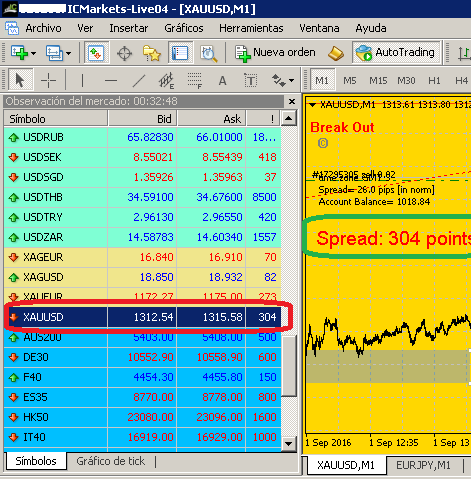Viewport: 471px width, 479px height.
Task: Select the XAGEUR row
Action: (142, 257)
